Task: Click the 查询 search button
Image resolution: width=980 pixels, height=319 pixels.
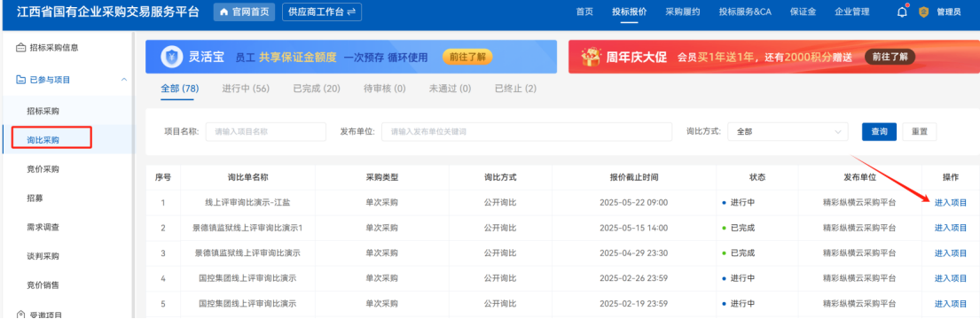Action: [x=880, y=132]
